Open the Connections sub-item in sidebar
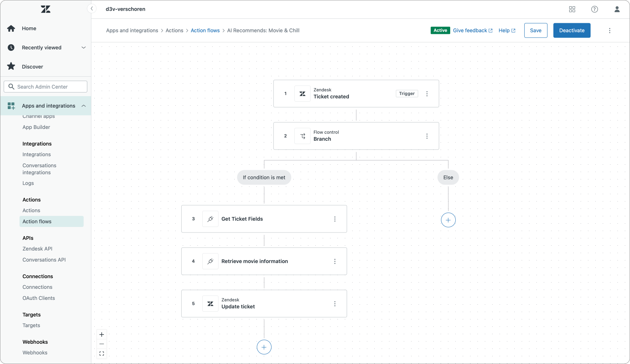630x364 pixels. (x=37, y=287)
